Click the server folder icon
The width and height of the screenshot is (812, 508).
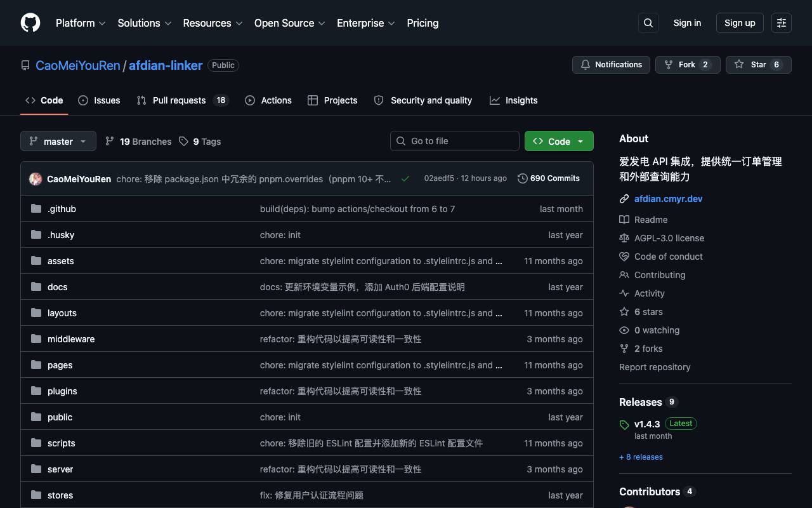(36, 469)
